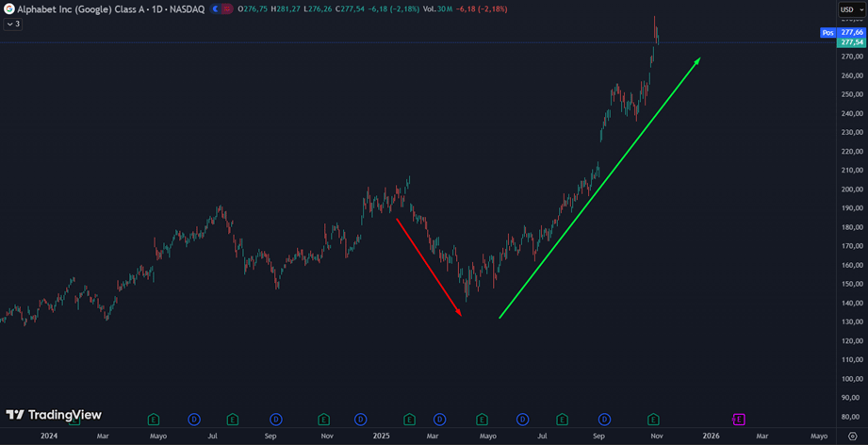Open the dividend marker above Sep 2024
Viewport: 868px width, 445px height.
coord(276,419)
